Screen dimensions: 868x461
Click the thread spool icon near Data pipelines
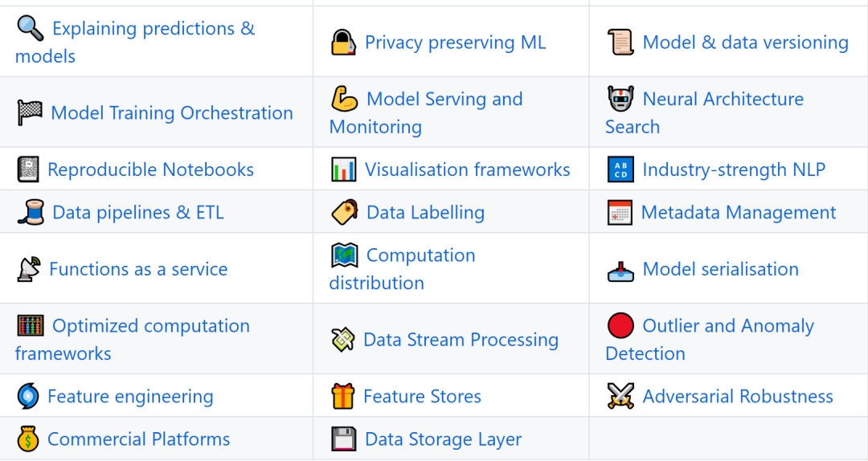pos(31,213)
